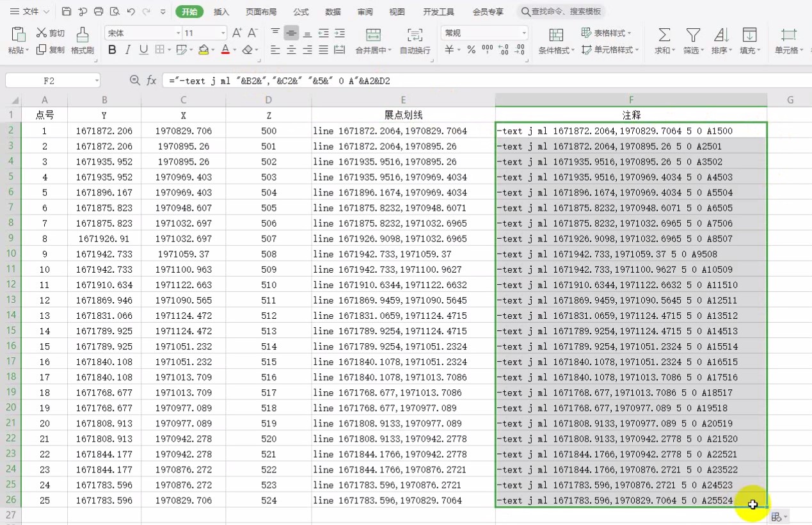Switch to the Developer Tools (开发工具) tab

coord(438,12)
